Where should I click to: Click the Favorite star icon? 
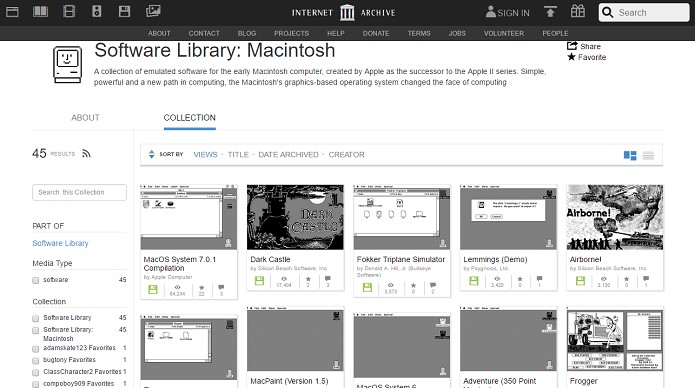571,57
